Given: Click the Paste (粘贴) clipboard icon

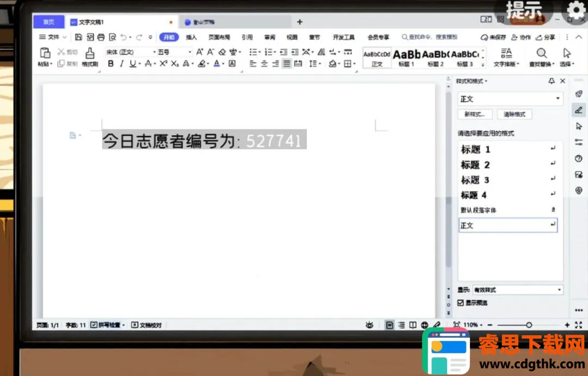Looking at the screenshot, I should click(45, 53).
